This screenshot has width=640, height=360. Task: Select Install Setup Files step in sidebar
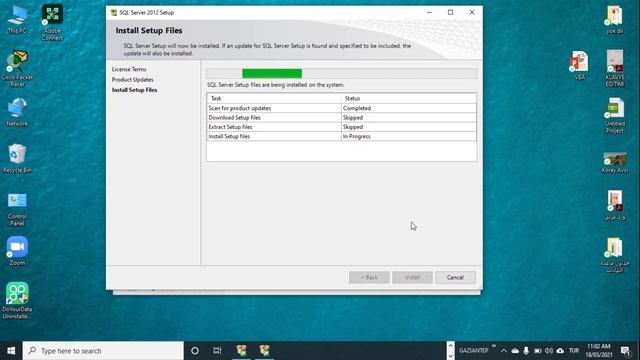135,90
